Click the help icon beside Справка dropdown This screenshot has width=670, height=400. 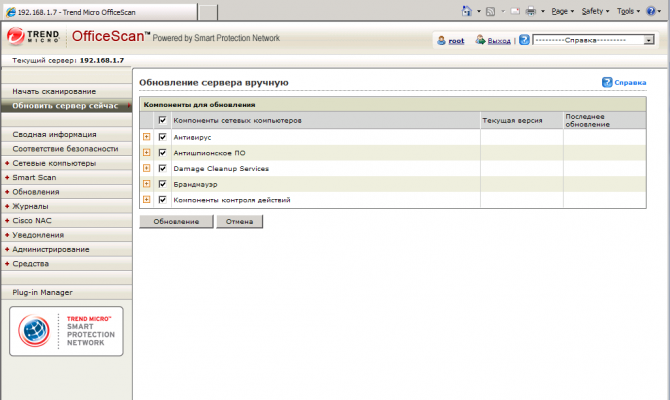524,40
